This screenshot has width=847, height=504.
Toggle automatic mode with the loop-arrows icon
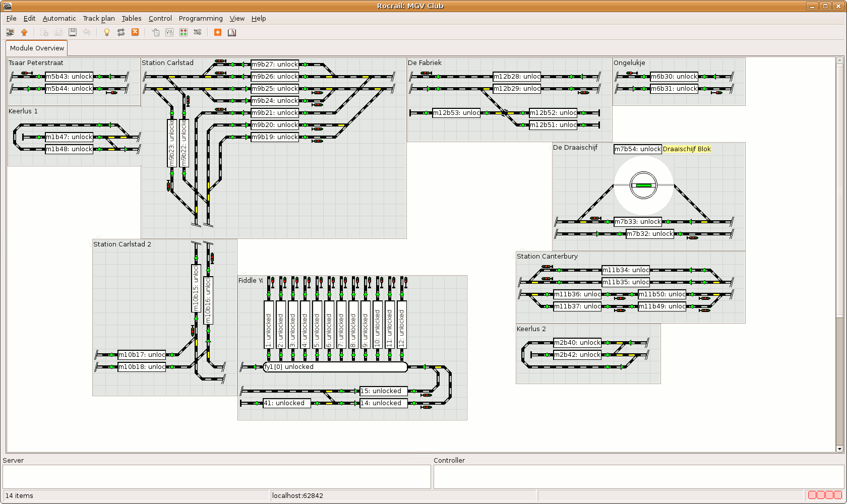(x=121, y=32)
